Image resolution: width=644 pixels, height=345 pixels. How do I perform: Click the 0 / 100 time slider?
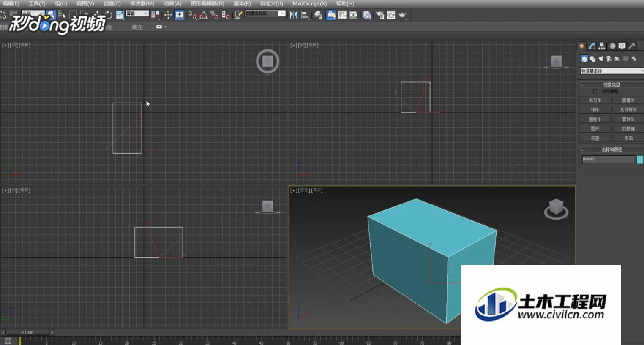click(28, 332)
